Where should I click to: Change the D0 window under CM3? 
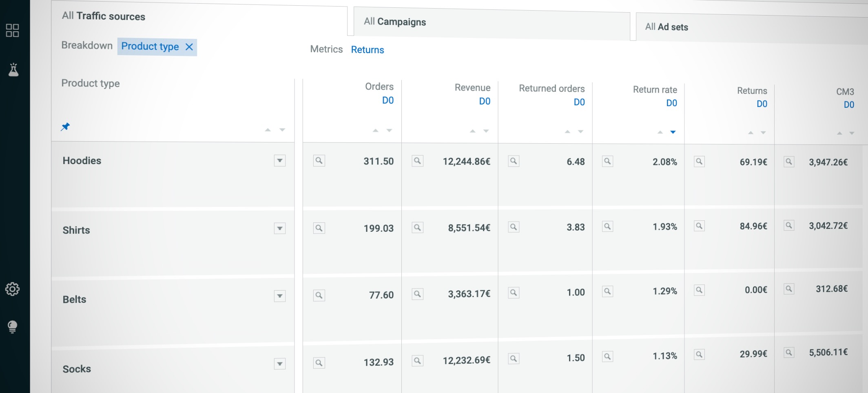[849, 104]
